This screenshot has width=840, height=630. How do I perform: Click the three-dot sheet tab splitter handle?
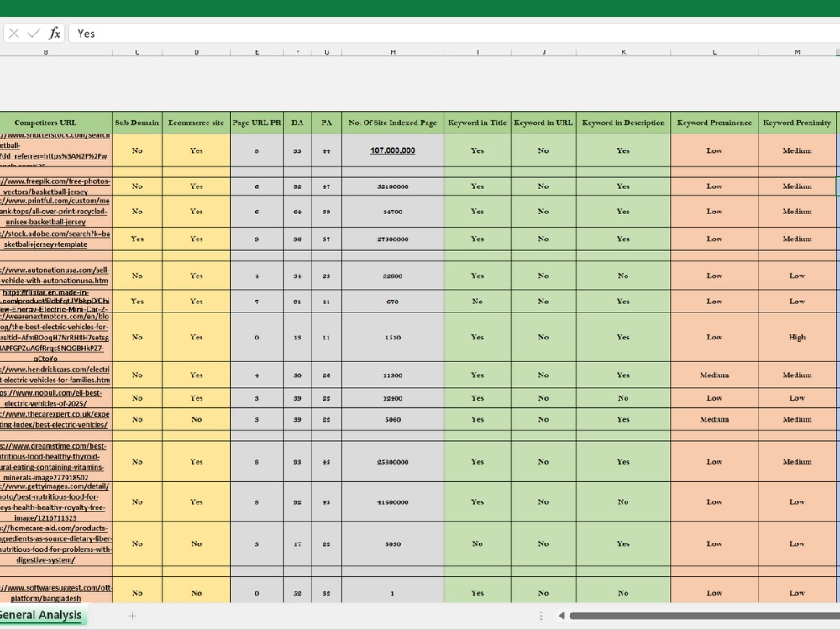coord(540,616)
